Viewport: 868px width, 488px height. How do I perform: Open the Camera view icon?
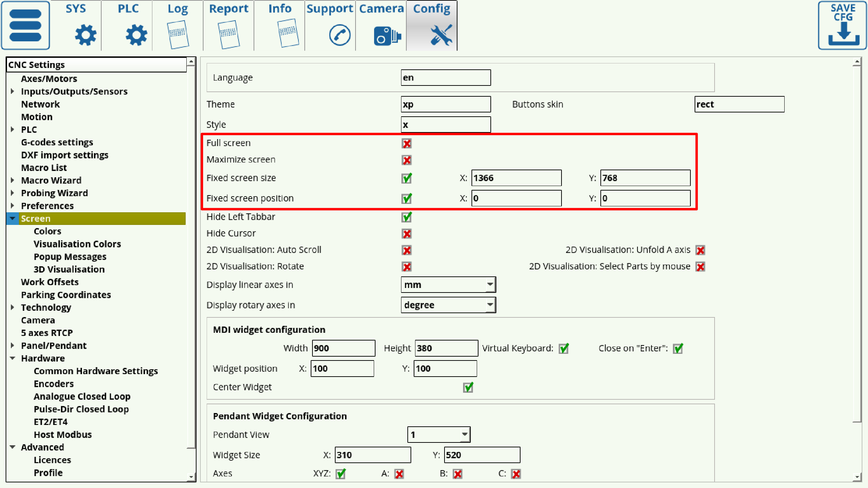387,36
